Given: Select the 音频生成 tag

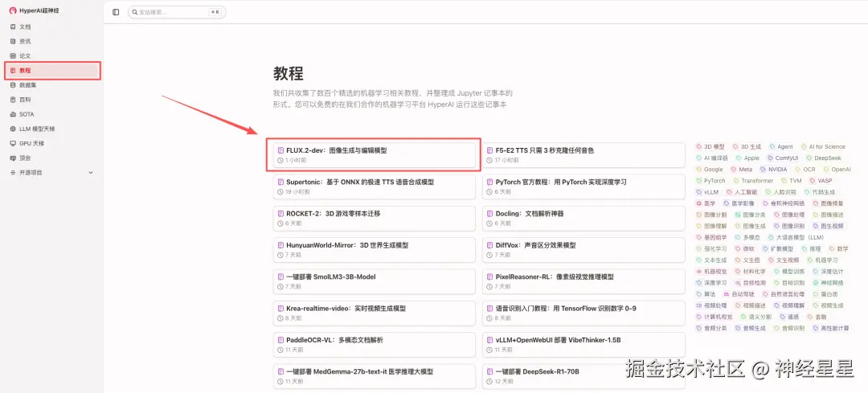Looking at the screenshot, I should (x=750, y=328).
